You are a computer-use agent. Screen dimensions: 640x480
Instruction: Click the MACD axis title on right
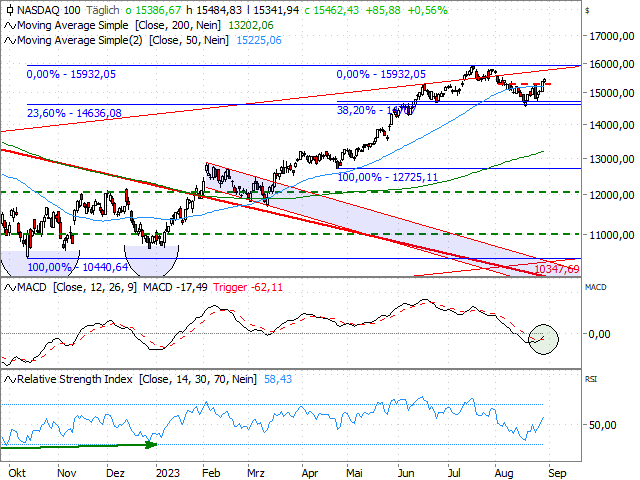pyautogui.click(x=596, y=287)
